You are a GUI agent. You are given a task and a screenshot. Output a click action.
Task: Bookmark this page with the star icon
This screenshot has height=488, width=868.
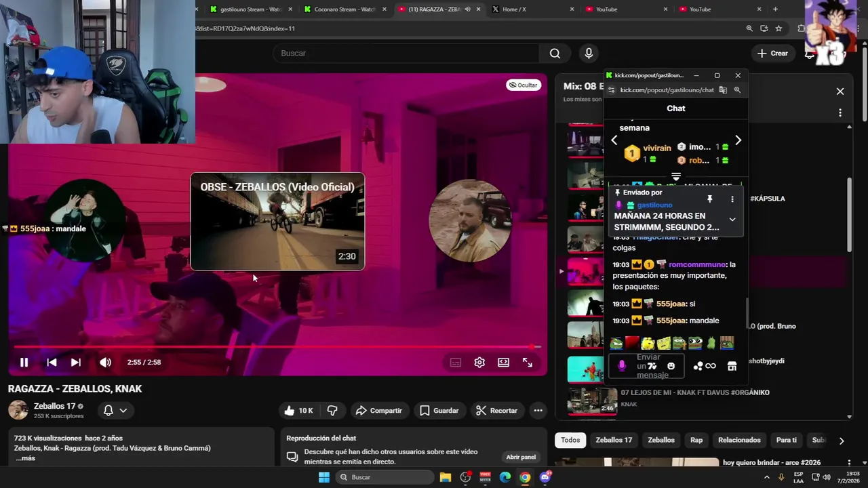point(778,28)
